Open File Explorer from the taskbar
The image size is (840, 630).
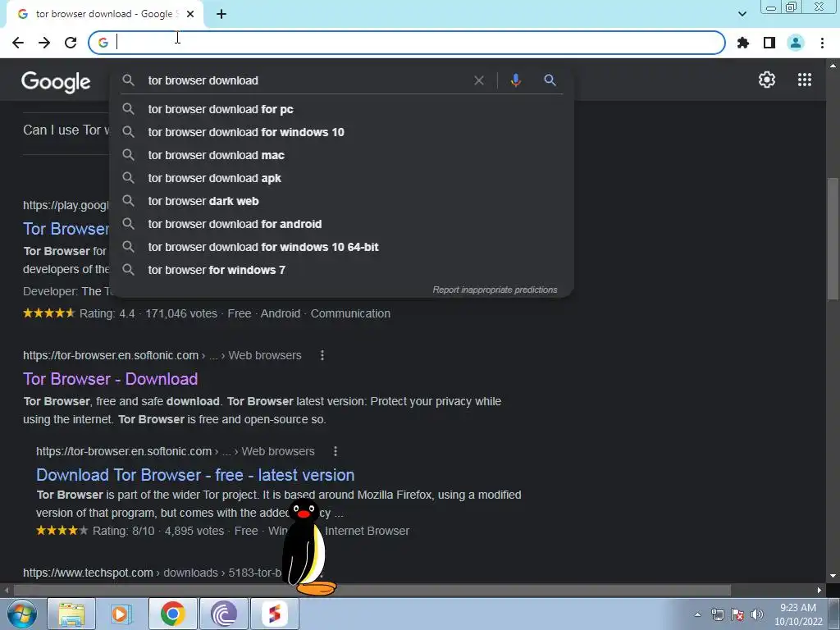point(71,614)
